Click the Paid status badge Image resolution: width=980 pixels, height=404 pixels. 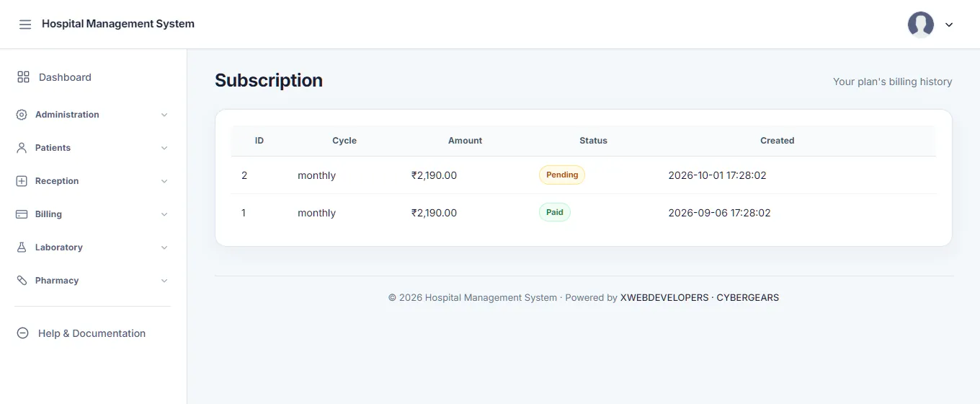click(555, 212)
